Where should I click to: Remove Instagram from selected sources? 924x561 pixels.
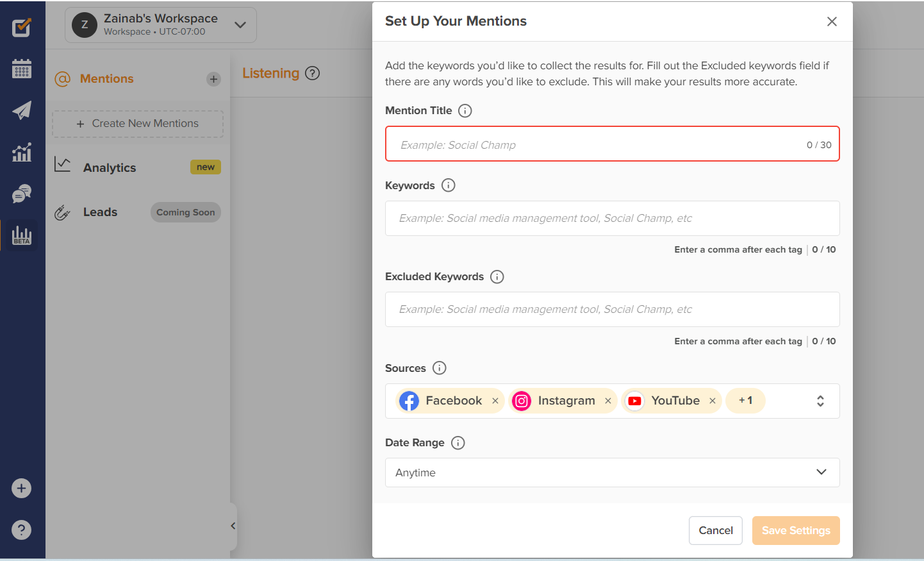click(x=607, y=400)
